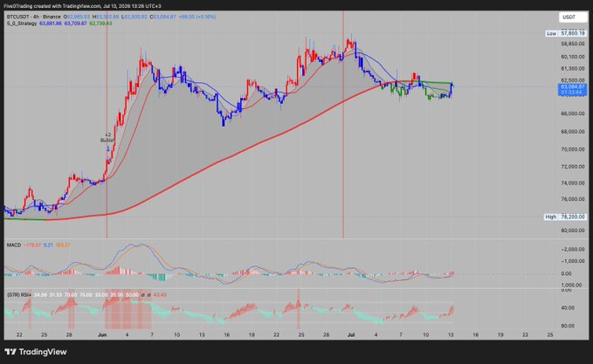The height and width of the screenshot is (364, 593).
Task: Select red vertical line just before Jul
Action: coord(343,125)
